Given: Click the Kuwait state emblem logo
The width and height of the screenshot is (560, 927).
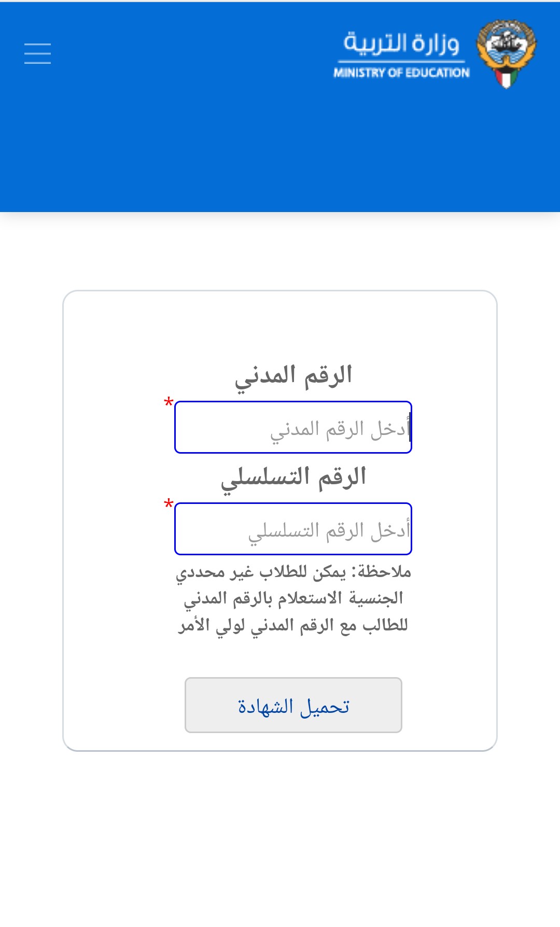Looking at the screenshot, I should (506, 54).
